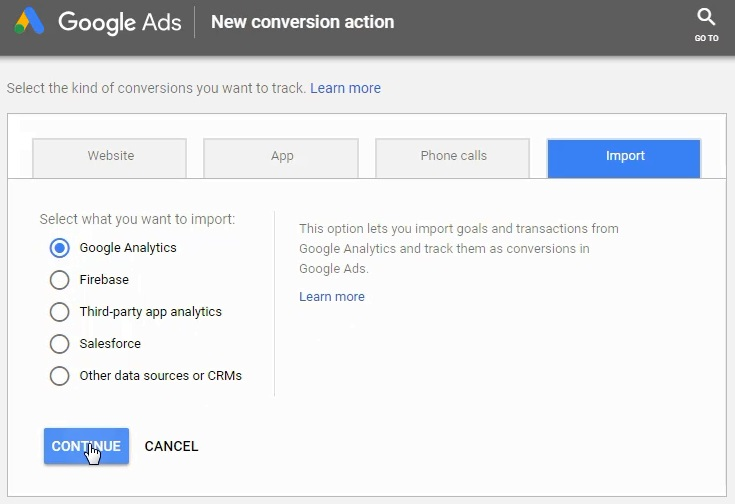Open the Go To search icon
The width and height of the screenshot is (735, 504).
[x=706, y=17]
